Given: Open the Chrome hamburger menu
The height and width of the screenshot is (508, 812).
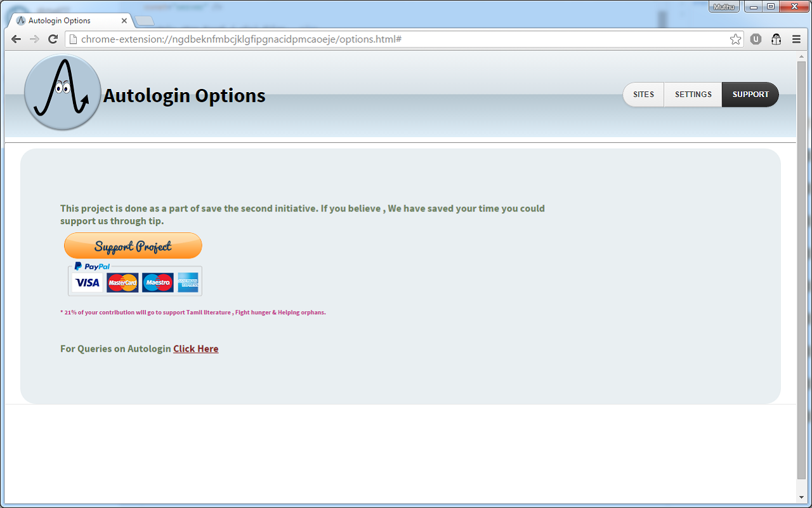Looking at the screenshot, I should point(796,39).
